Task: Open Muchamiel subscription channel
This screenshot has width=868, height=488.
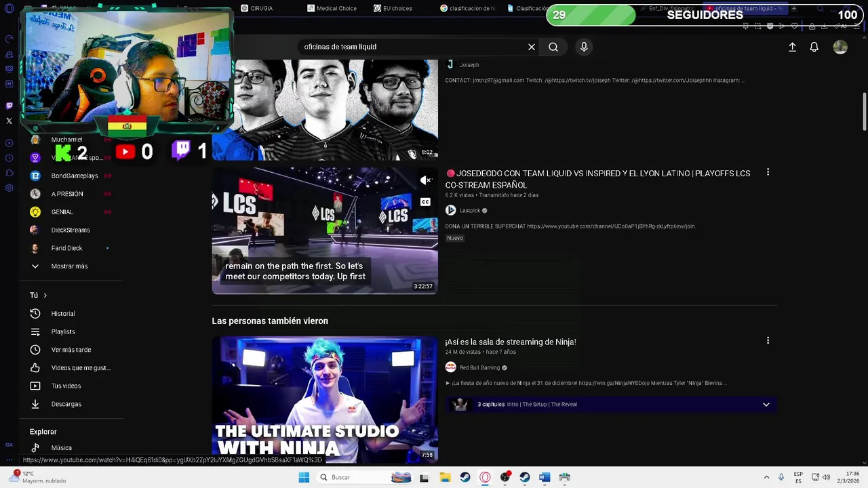Action: coord(66,140)
